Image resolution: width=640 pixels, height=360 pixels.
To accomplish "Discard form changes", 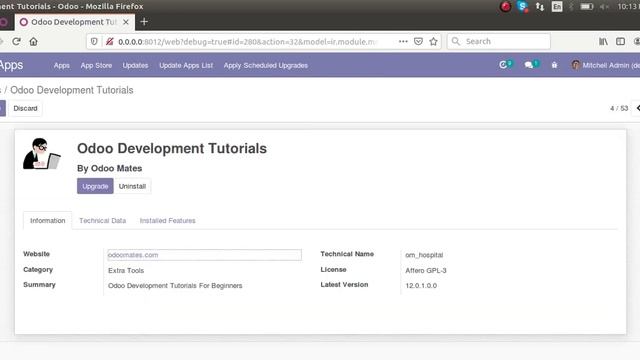I will click(25, 108).
